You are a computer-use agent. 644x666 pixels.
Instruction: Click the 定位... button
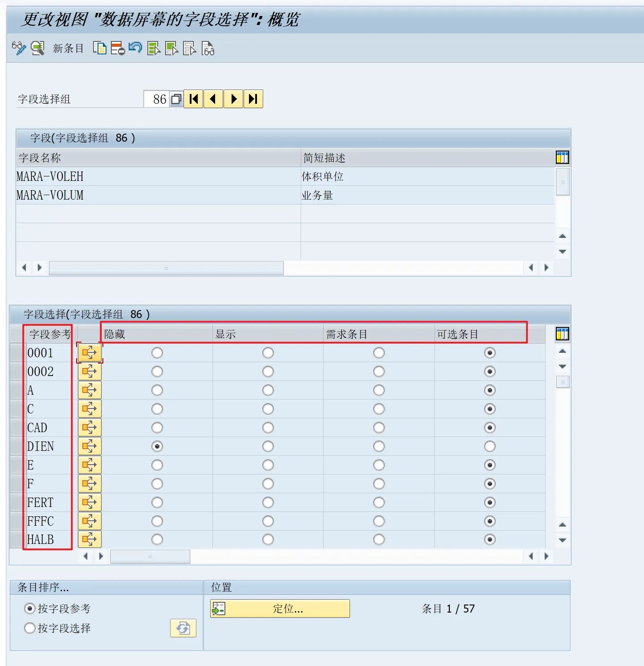(x=280, y=609)
